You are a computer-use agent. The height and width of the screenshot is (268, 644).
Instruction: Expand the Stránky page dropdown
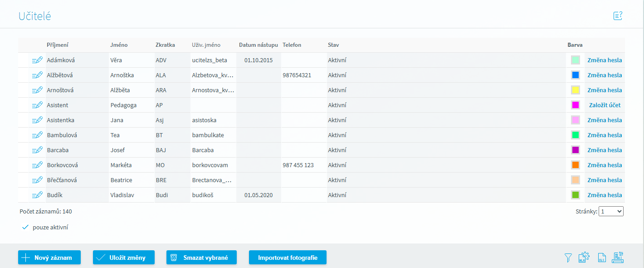point(611,211)
